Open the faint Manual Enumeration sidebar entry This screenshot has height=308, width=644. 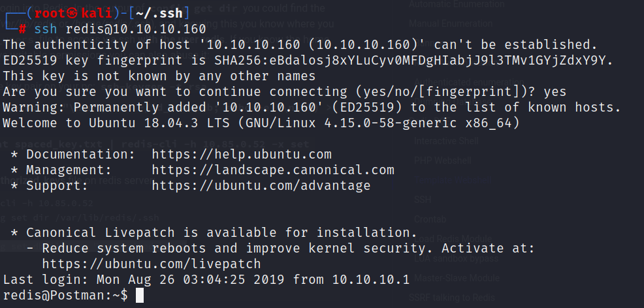point(451,23)
